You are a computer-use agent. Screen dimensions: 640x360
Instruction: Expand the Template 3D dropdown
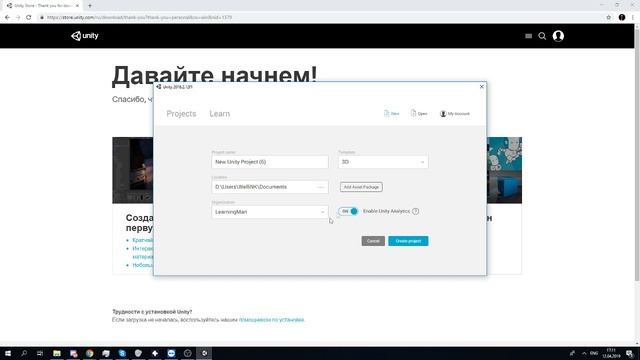coord(383,162)
